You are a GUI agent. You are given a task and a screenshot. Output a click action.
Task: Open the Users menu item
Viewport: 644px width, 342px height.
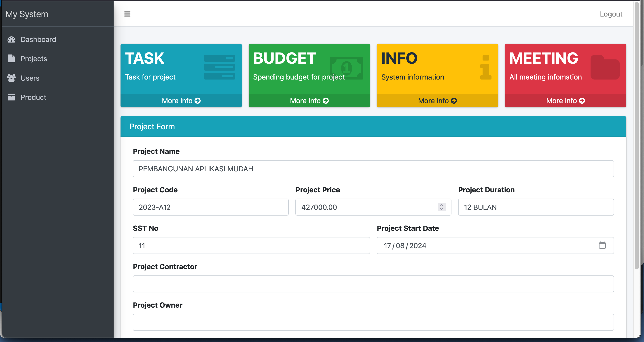coord(30,78)
